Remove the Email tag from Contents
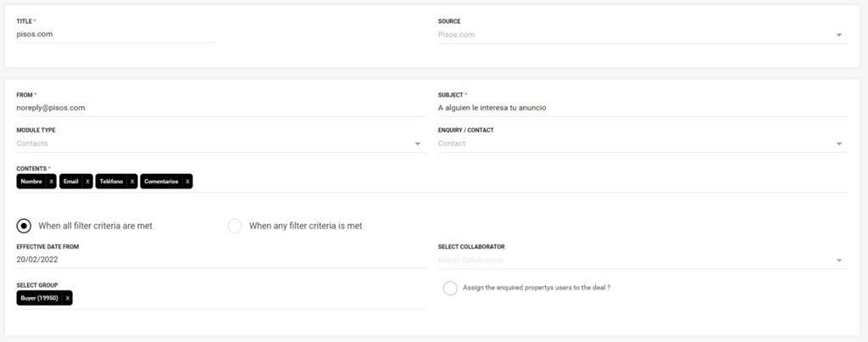The width and height of the screenshot is (868, 342). (x=87, y=182)
